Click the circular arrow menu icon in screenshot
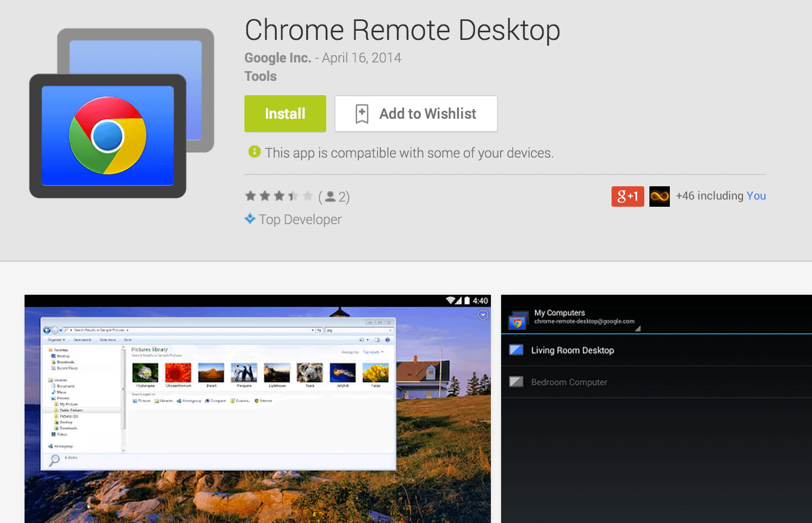This screenshot has width=812, height=523. [483, 315]
